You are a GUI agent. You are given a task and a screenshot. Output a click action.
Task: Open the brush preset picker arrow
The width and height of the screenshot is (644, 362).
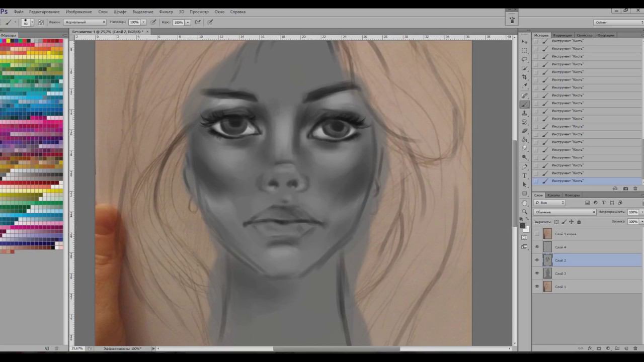point(32,22)
